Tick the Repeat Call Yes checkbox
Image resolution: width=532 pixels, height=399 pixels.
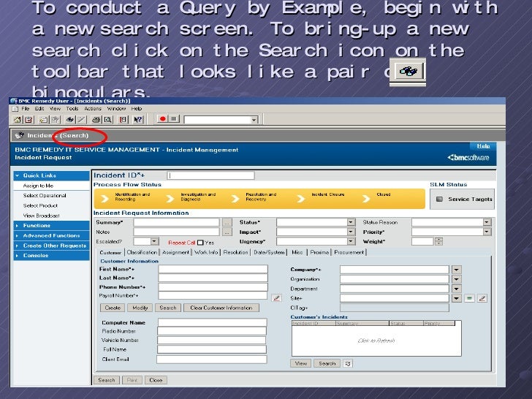200,243
